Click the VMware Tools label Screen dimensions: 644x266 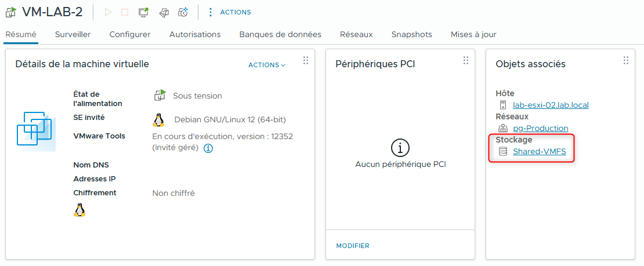[x=99, y=136]
